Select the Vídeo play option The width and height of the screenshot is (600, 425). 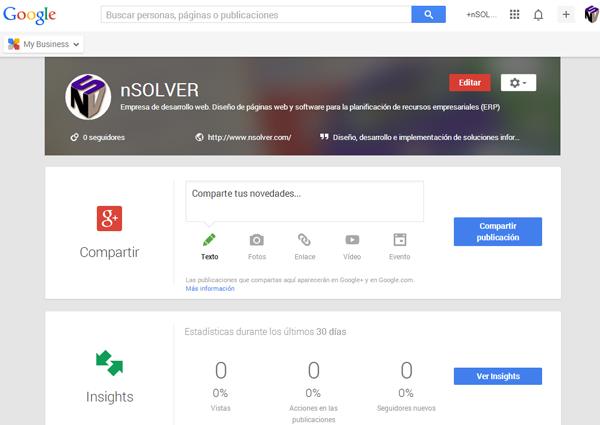tap(352, 247)
